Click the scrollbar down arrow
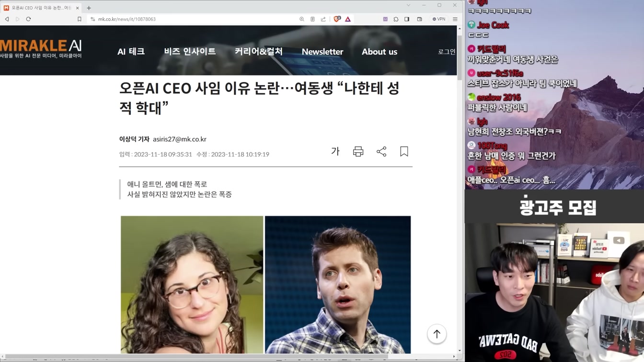The image size is (644, 362). 460,351
